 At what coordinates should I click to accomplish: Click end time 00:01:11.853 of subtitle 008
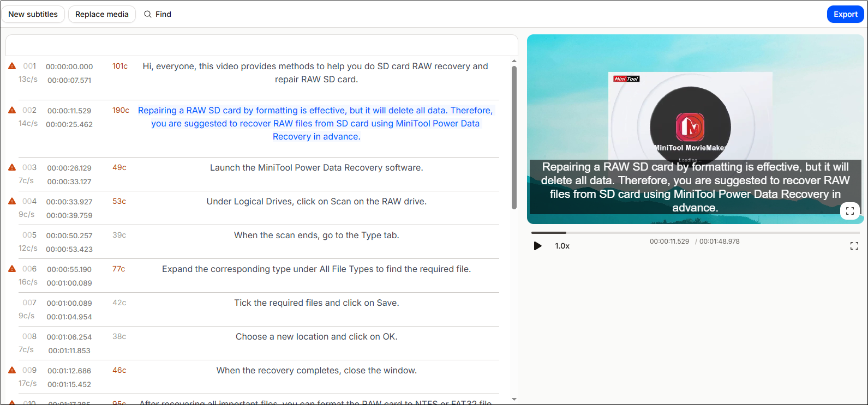pyautogui.click(x=69, y=350)
